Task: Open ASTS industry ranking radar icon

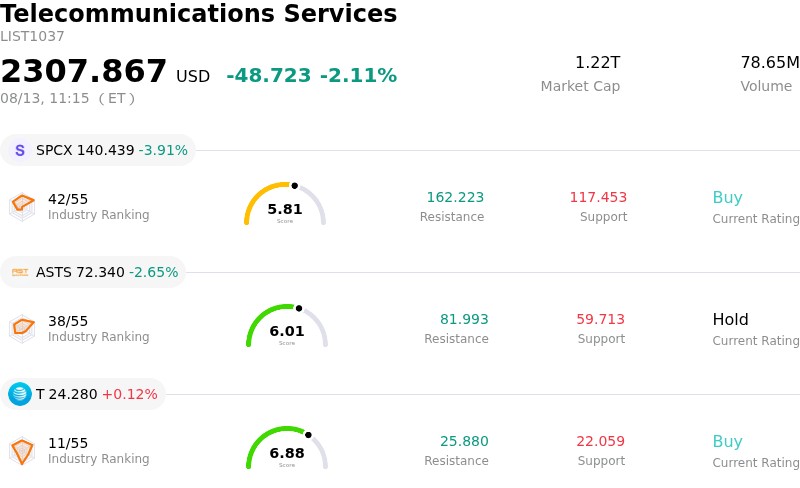Action: point(22,329)
